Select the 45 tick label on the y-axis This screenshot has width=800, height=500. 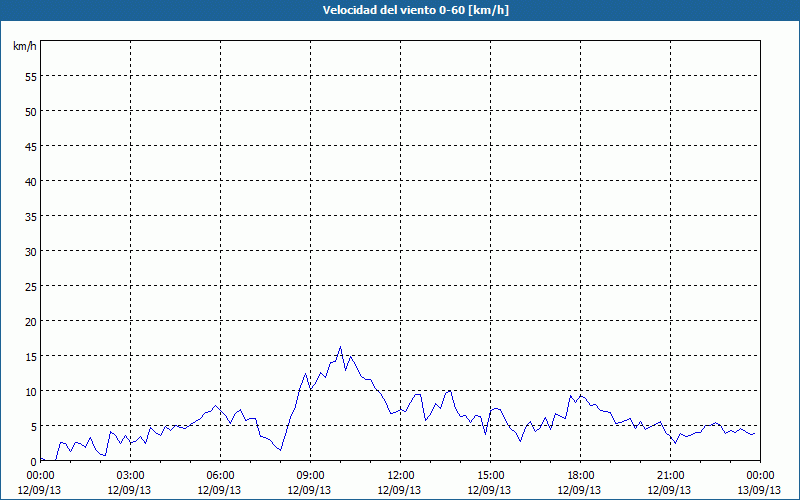[x=30, y=146]
